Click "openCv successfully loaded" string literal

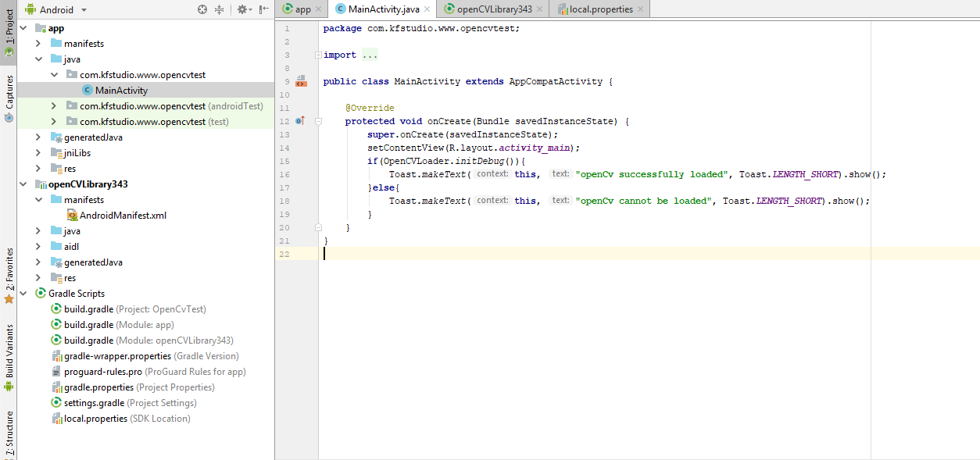(x=652, y=174)
